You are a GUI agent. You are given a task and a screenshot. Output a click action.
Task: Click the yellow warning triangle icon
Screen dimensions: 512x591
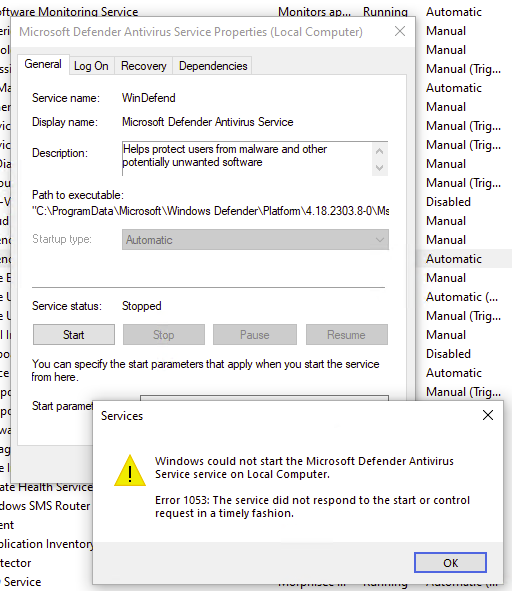(x=130, y=470)
